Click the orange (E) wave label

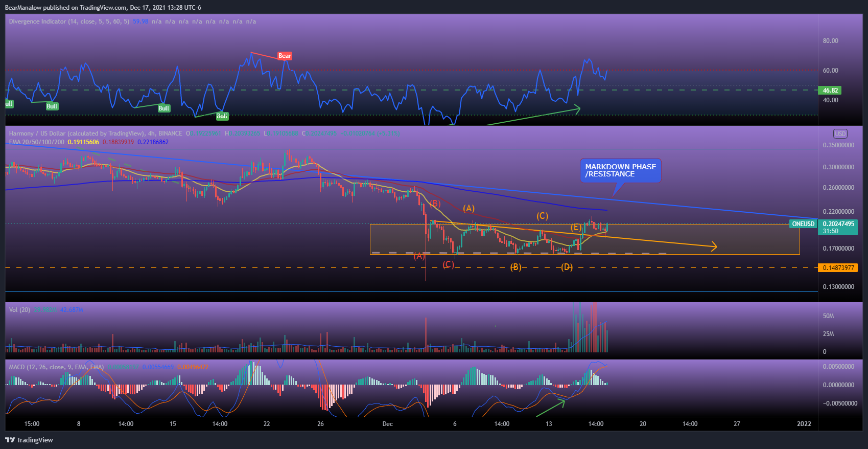(x=575, y=227)
